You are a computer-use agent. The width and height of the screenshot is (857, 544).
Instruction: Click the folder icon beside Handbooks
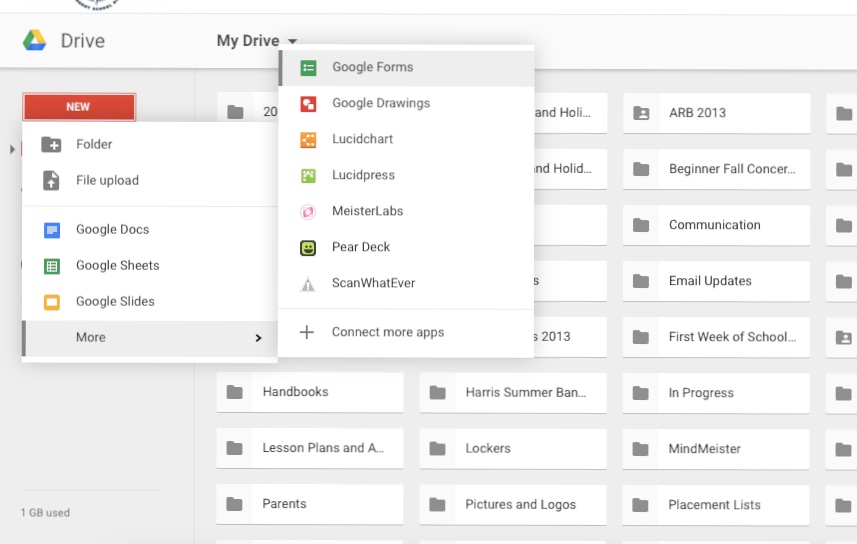click(235, 392)
